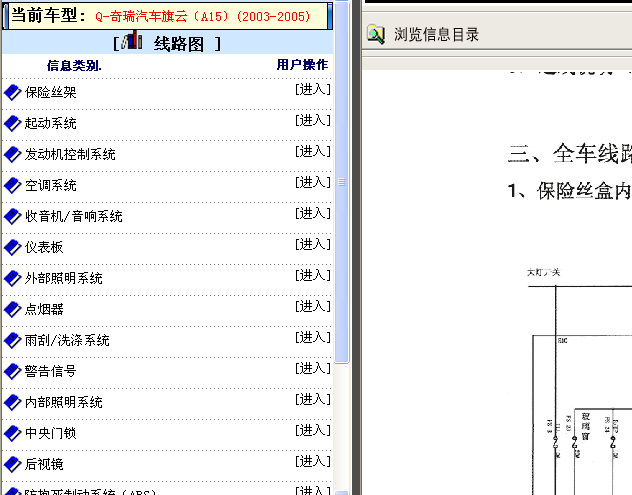This screenshot has width=632, height=495.
Task: Click the 浏览信息目录 button label
Action: point(437,35)
